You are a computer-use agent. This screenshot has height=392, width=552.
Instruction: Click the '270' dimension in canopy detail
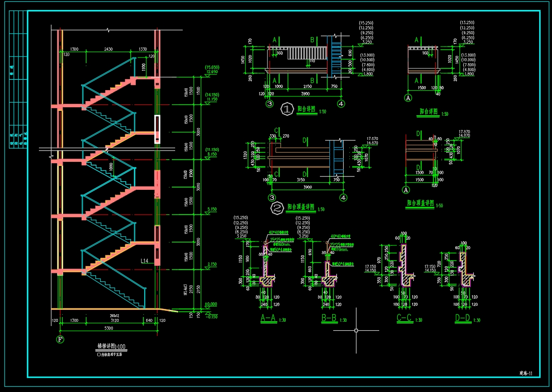(x=286, y=136)
